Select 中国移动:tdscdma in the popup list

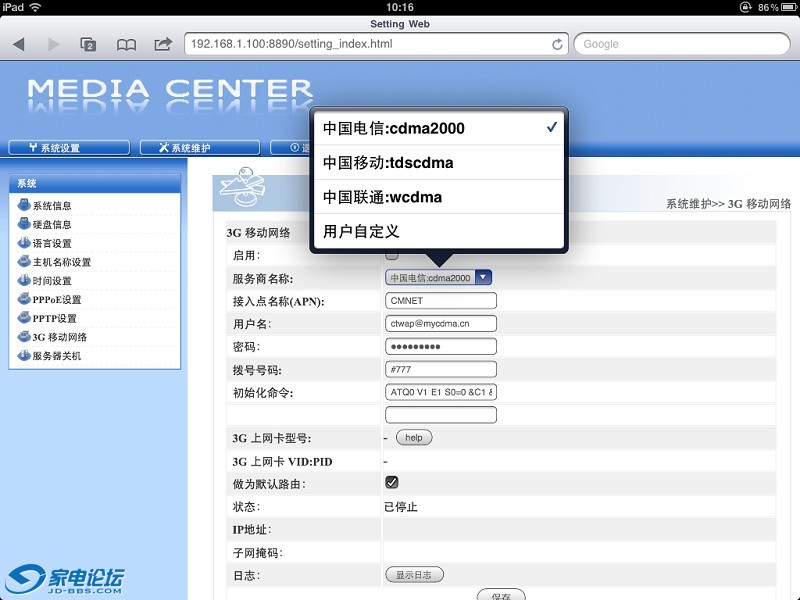[439, 163]
